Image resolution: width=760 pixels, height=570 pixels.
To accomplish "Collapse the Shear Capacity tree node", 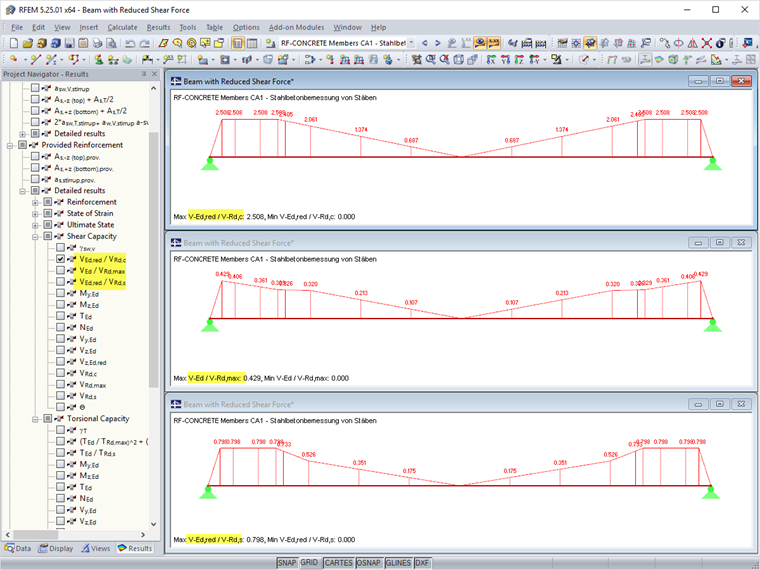I will (35, 237).
